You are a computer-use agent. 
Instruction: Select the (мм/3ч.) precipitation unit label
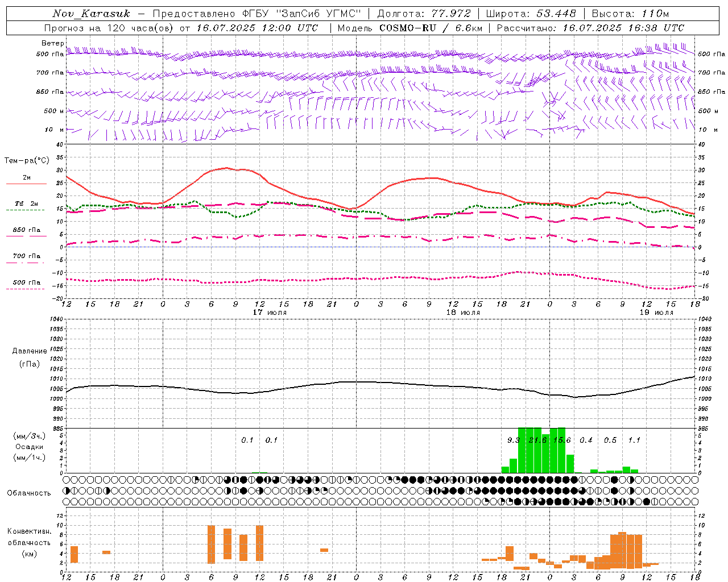click(x=30, y=436)
